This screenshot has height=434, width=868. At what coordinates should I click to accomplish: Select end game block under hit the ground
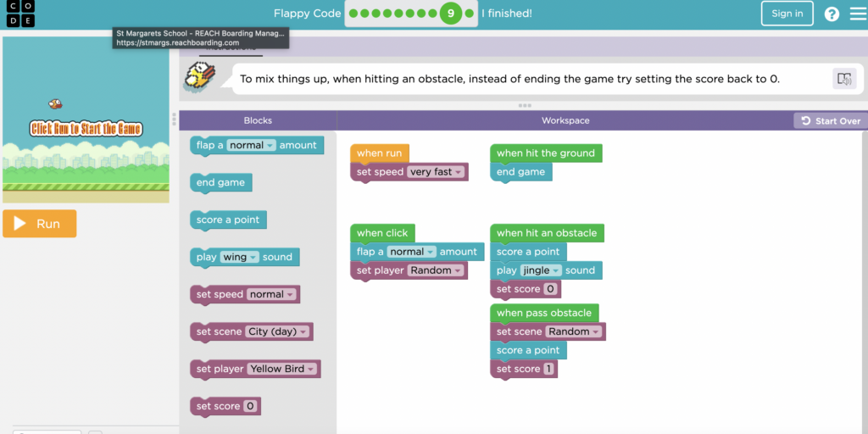point(520,172)
